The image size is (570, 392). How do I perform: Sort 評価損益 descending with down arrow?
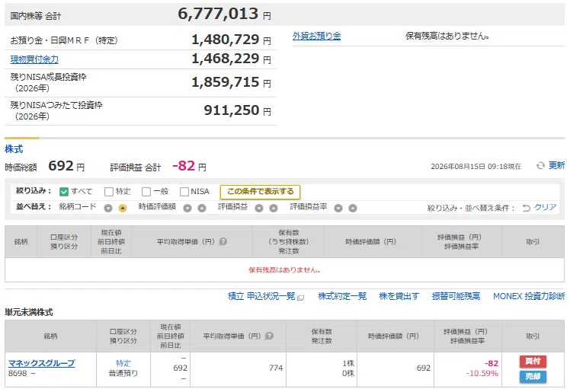(x=259, y=208)
